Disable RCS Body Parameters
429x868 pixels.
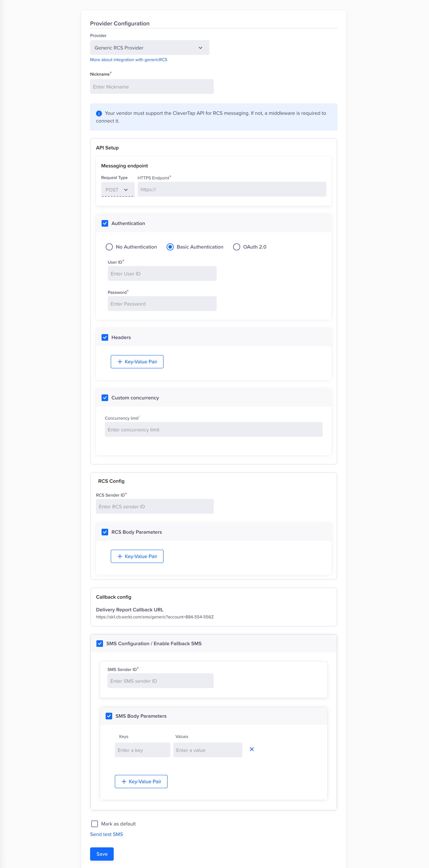105,532
